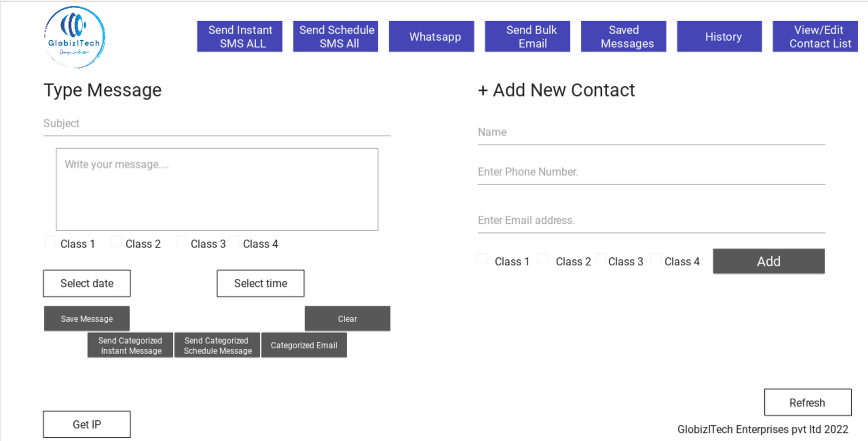Check Class 2 in Add New Contact
The image size is (868, 441).
(x=543, y=259)
